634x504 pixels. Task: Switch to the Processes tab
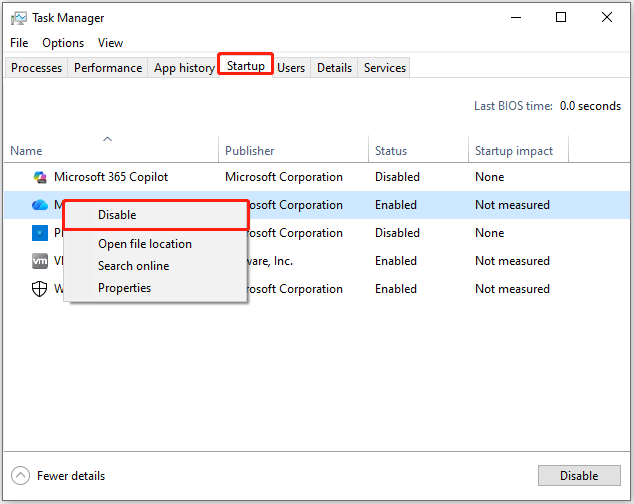click(x=36, y=68)
